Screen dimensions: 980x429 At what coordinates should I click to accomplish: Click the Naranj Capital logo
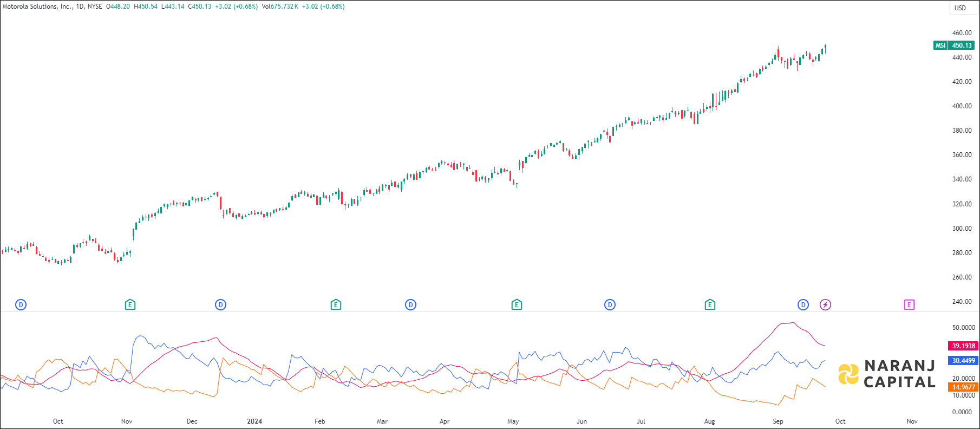(887, 374)
